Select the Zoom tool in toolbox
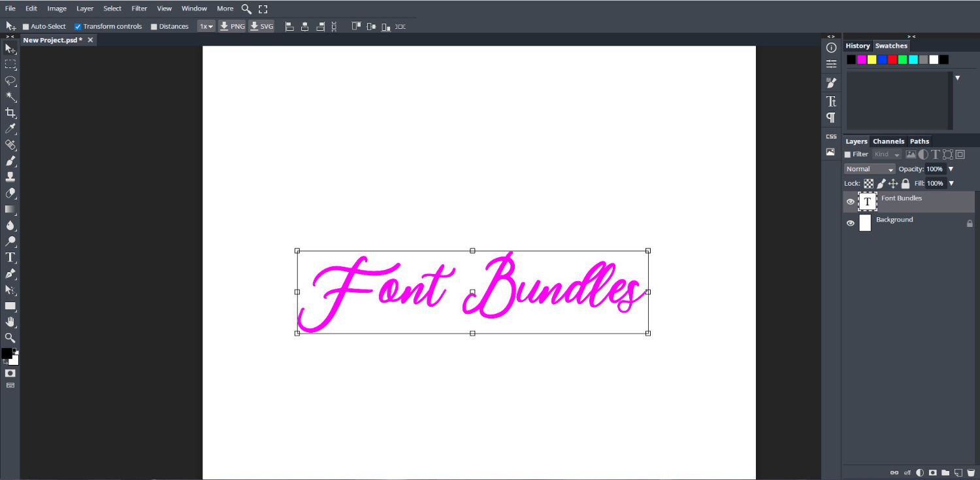 [x=10, y=337]
